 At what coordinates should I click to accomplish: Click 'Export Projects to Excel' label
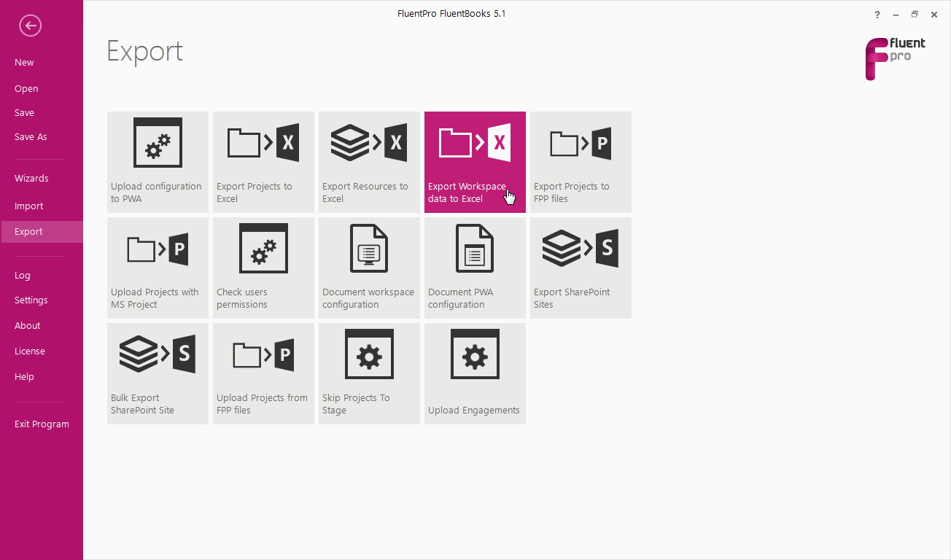tap(255, 192)
